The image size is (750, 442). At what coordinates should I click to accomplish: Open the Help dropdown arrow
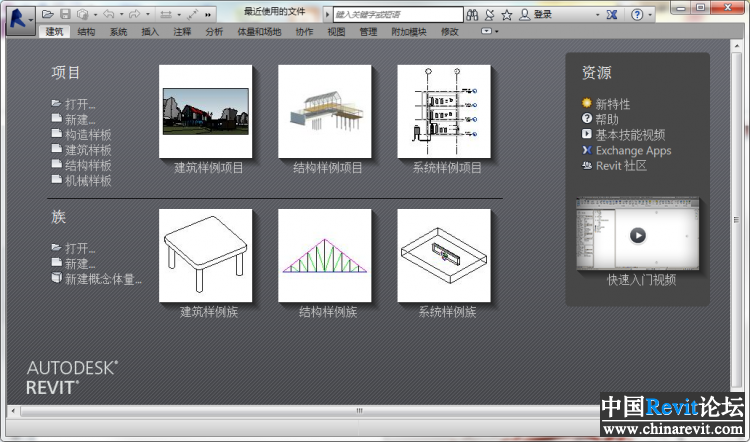pos(650,15)
